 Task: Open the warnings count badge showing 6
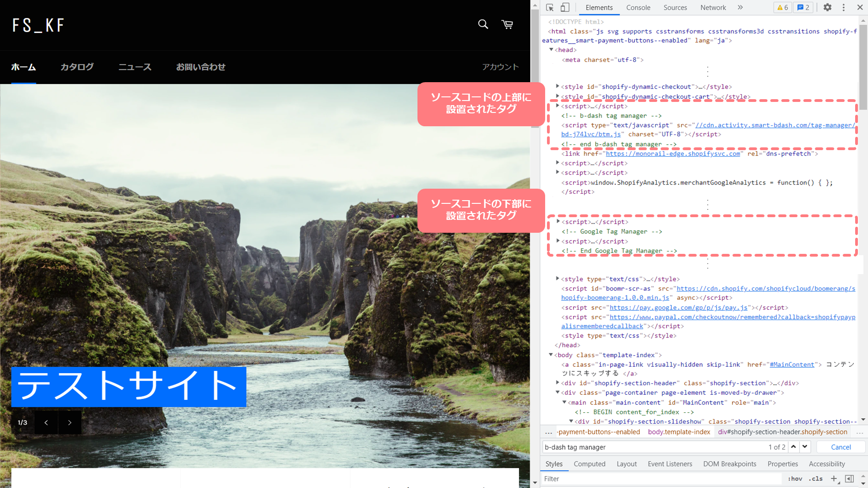[x=782, y=7]
